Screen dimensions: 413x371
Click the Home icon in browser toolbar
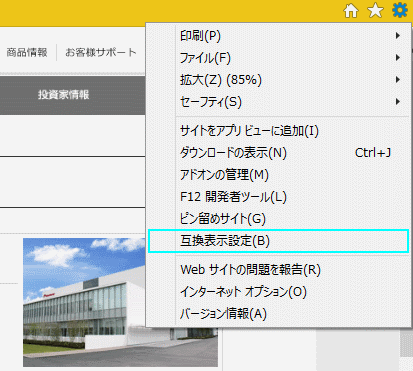coord(351,11)
